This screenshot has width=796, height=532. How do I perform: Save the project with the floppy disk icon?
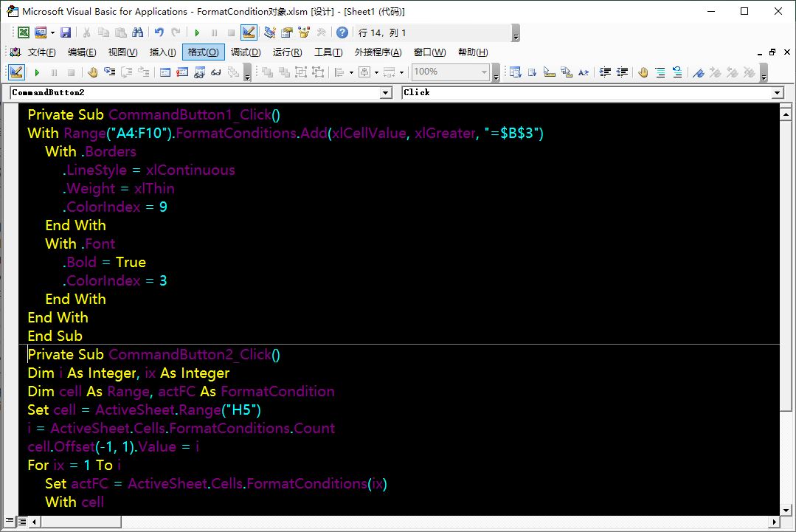(x=66, y=33)
